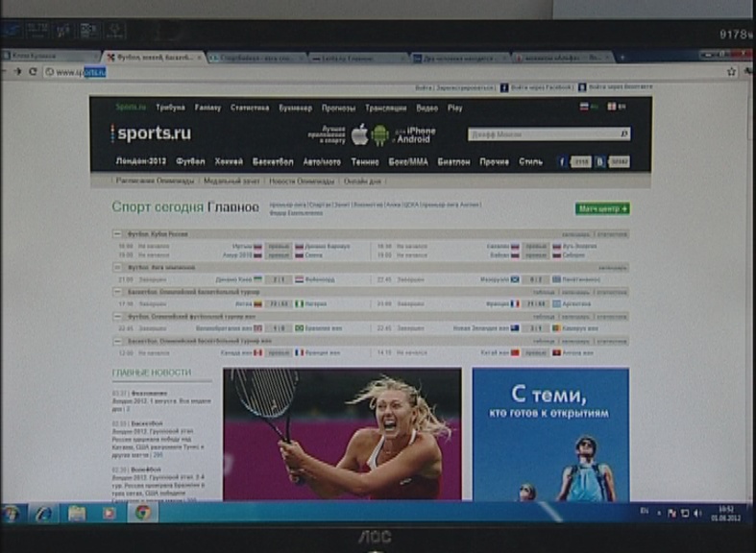Screen dimensions: 756x553
Task: Collapse the Футбол. Кубок России section
Action: point(117,234)
